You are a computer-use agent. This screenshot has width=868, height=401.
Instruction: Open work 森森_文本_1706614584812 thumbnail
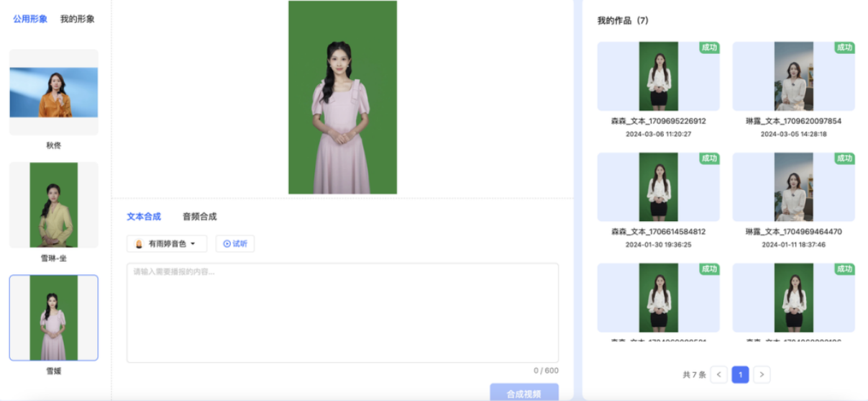pyautogui.click(x=658, y=187)
